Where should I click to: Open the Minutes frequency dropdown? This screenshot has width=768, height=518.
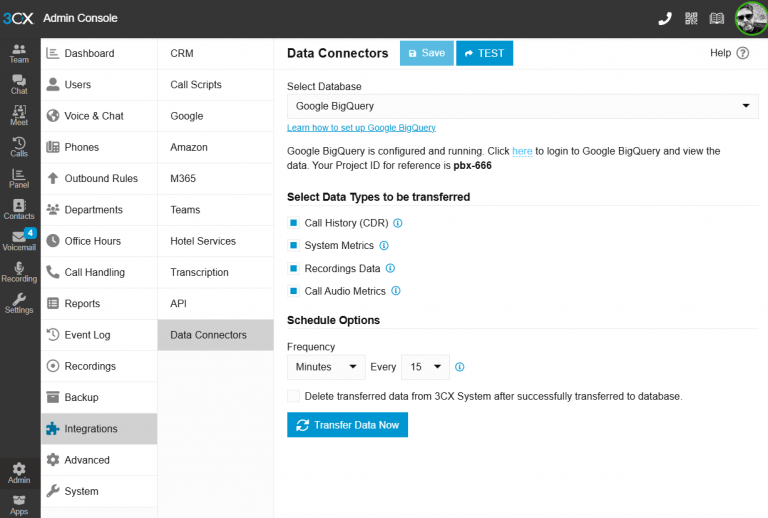point(326,367)
